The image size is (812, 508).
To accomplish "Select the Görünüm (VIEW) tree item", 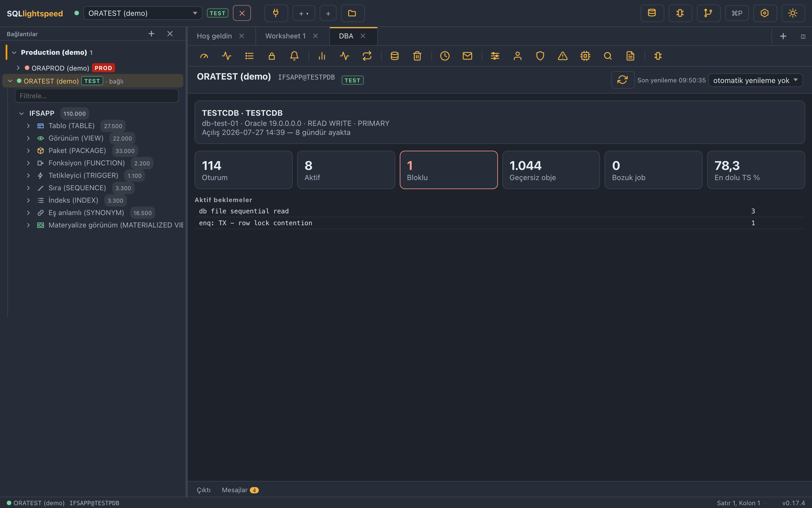I will [76, 138].
